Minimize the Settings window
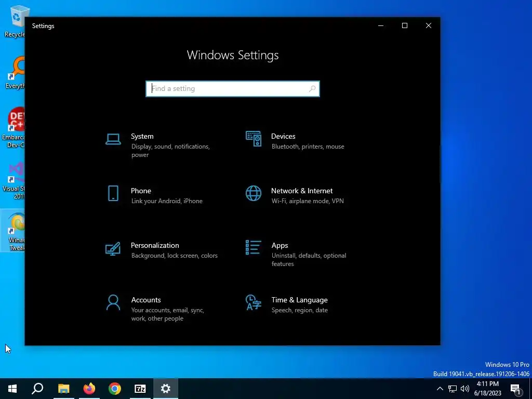 coord(381,26)
